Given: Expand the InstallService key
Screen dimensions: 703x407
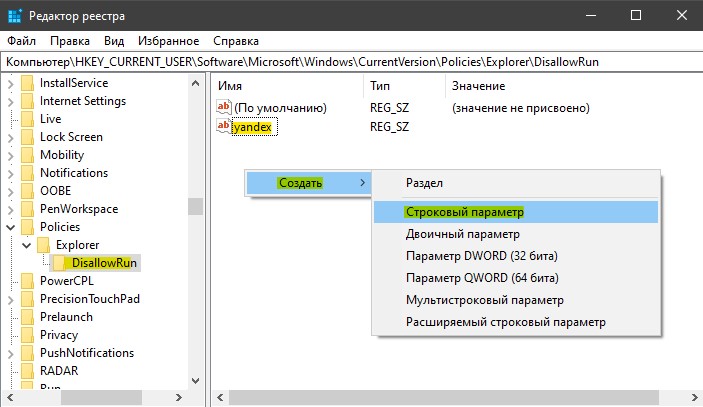Looking at the screenshot, I should tap(11, 83).
